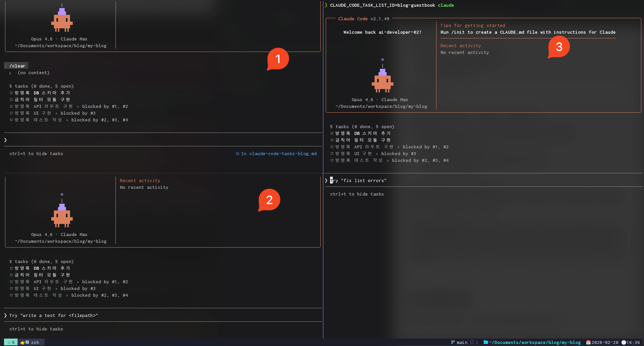Viewport: 644px width, 346px height.
Task: Hide the task list in the right pane
Action: coord(357,194)
